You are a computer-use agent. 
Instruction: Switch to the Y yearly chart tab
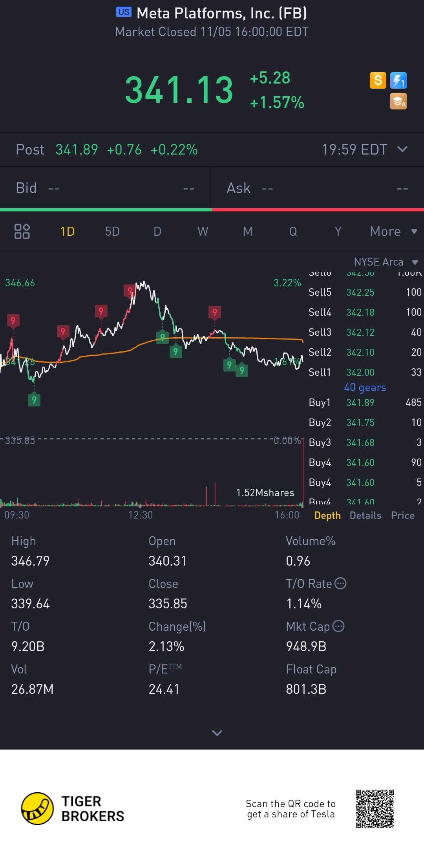pyautogui.click(x=338, y=231)
